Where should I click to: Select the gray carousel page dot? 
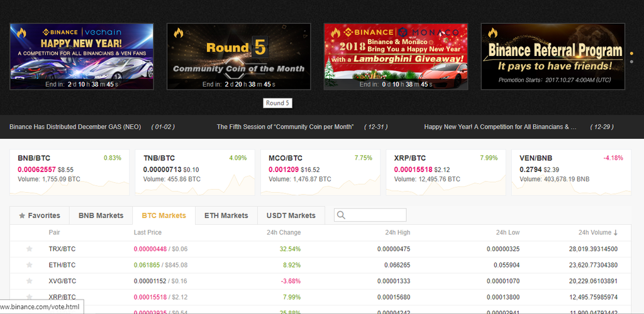[x=631, y=62]
